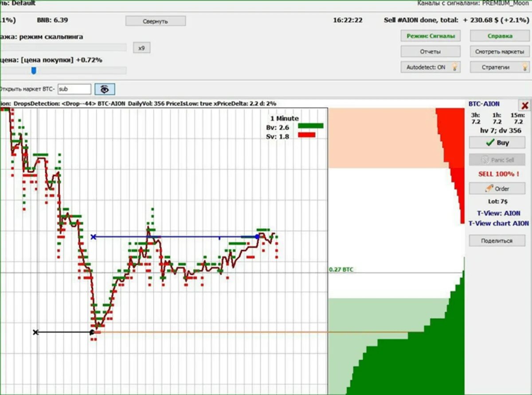Click the x9 multiplier button
532x395 pixels.
tap(141, 48)
